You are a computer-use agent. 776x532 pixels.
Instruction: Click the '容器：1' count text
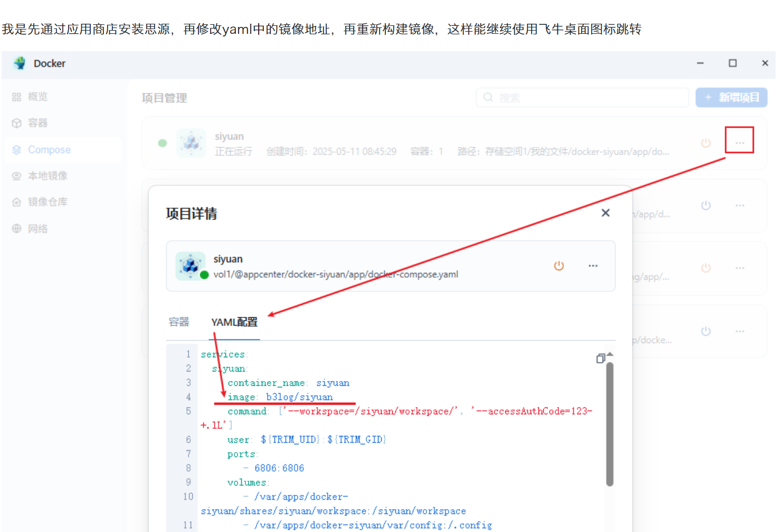pyautogui.click(x=427, y=152)
